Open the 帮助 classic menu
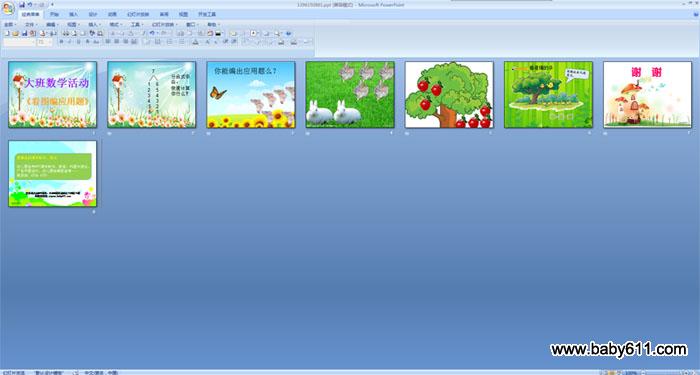Screen dimensions: 700x375 [x=213, y=25]
